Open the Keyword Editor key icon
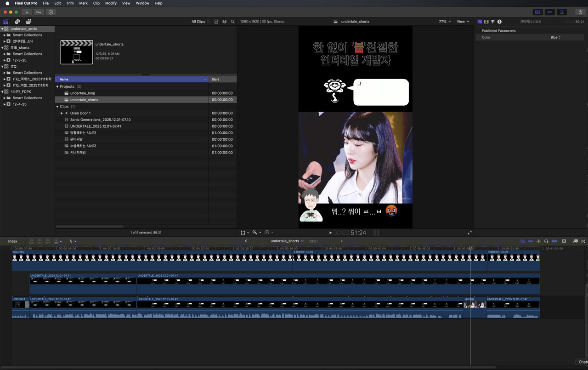Viewport: 588px width, 370px height. tap(39, 12)
